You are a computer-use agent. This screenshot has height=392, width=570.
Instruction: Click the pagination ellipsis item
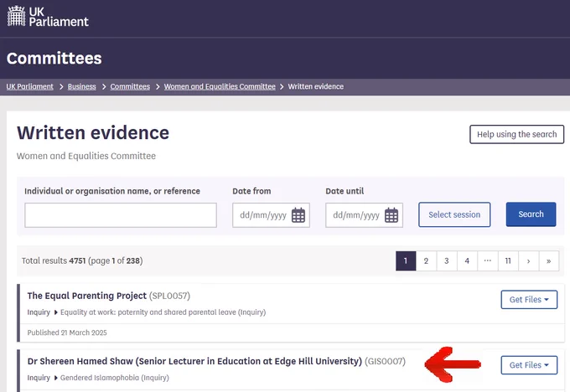(488, 260)
